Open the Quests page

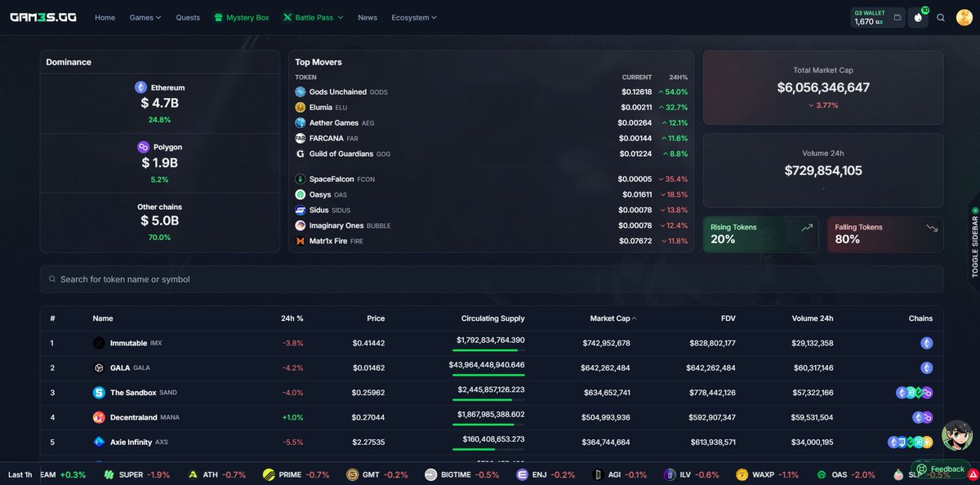point(187,16)
